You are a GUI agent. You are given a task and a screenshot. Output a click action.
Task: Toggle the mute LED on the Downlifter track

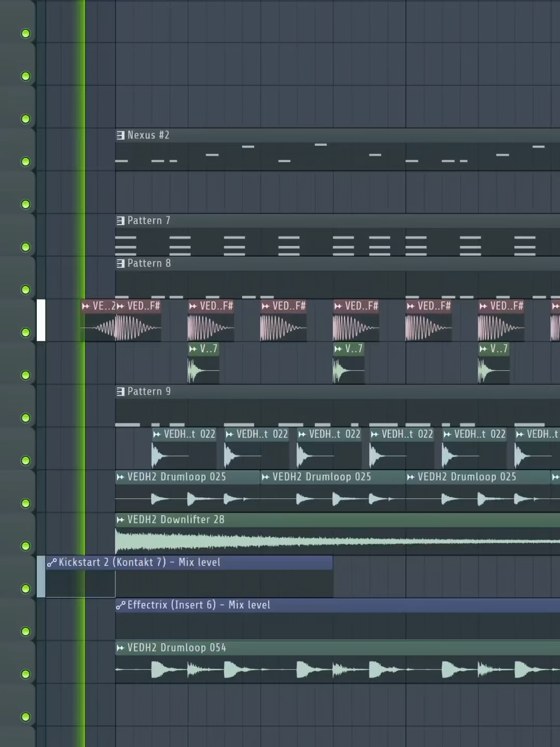click(26, 545)
